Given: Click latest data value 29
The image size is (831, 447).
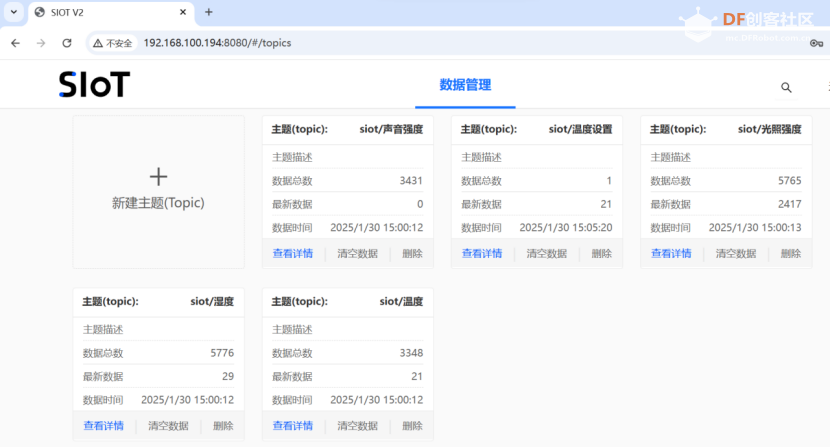Looking at the screenshot, I should tap(228, 376).
